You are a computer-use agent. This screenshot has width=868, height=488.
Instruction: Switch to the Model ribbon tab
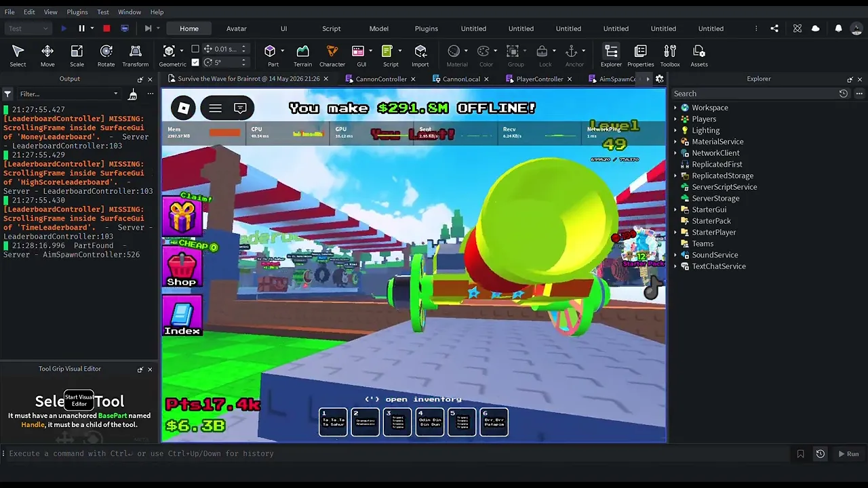pyautogui.click(x=378, y=28)
